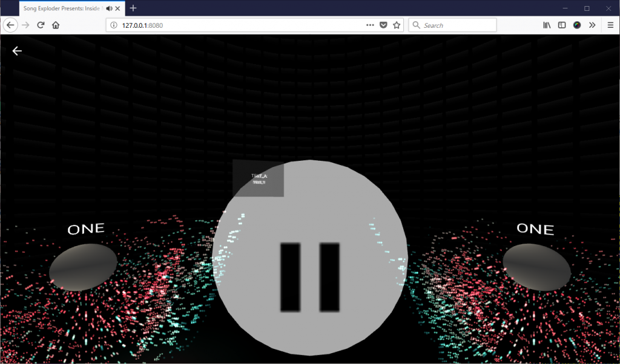Pause playback with the large center button
Screen dimensions: 620x364
point(310,277)
